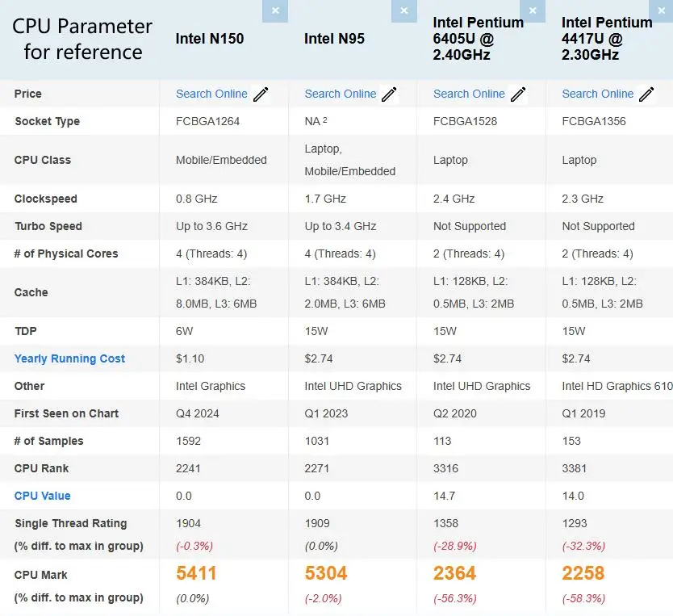673x616 pixels.
Task: Select the Intel N150 column header
Action: coord(210,39)
